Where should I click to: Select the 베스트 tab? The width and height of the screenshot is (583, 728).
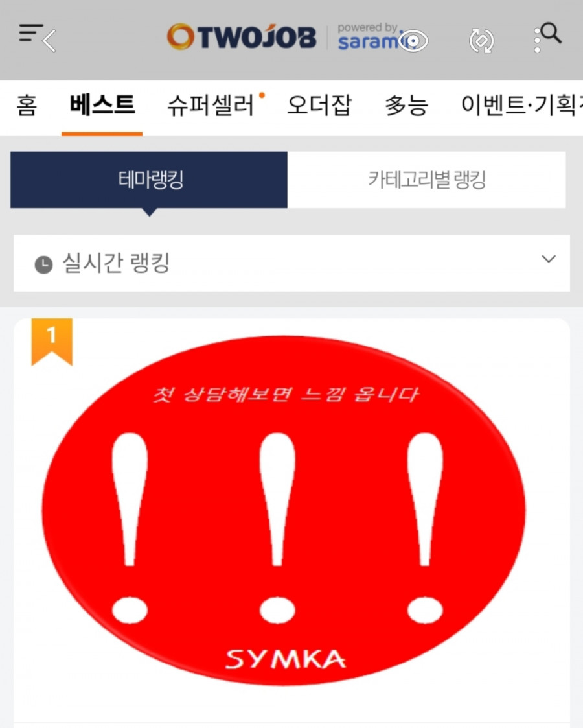[102, 104]
